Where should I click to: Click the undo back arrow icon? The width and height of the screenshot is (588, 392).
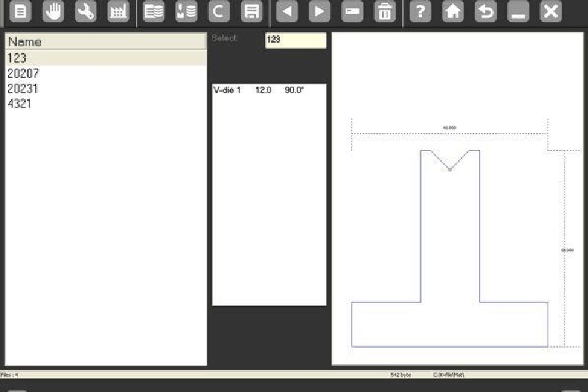tap(484, 12)
